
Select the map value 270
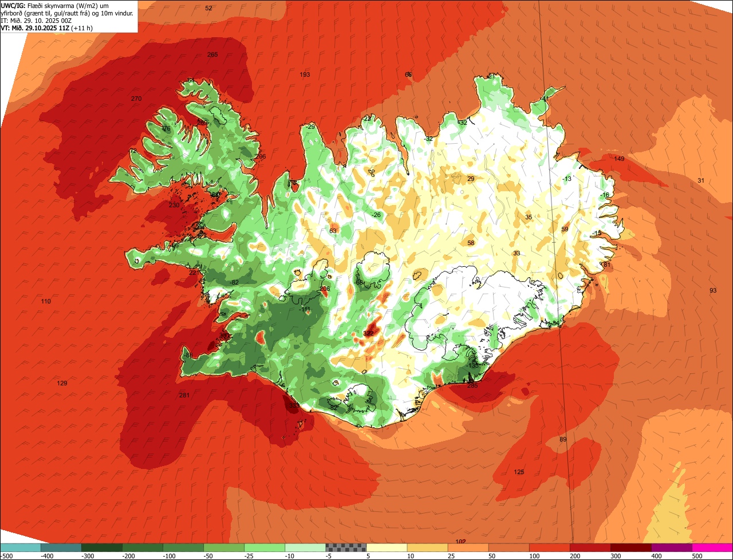136,98
